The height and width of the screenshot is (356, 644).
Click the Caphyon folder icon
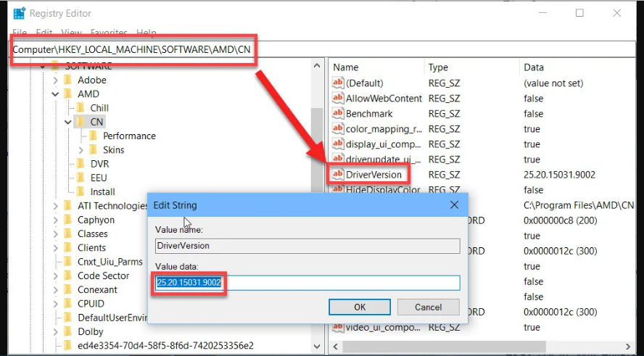tap(68, 219)
